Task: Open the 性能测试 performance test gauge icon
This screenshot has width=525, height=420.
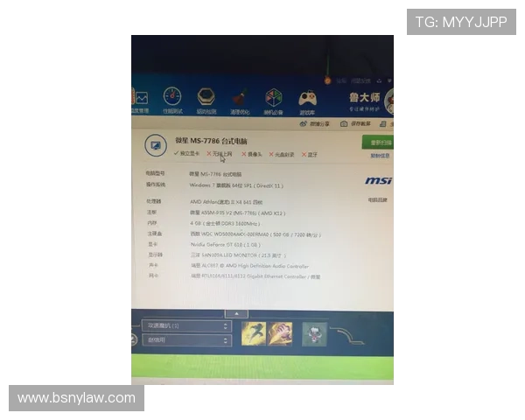Action: pos(172,96)
